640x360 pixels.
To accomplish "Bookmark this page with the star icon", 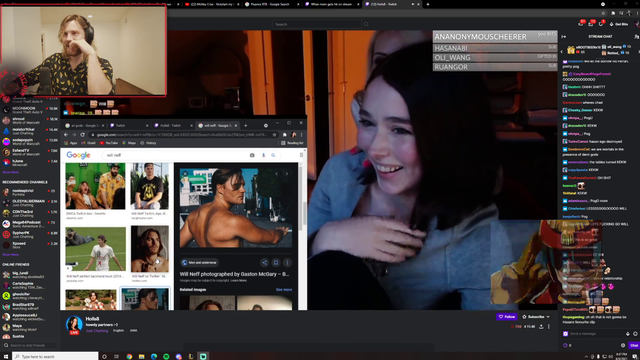I will 603,13.
